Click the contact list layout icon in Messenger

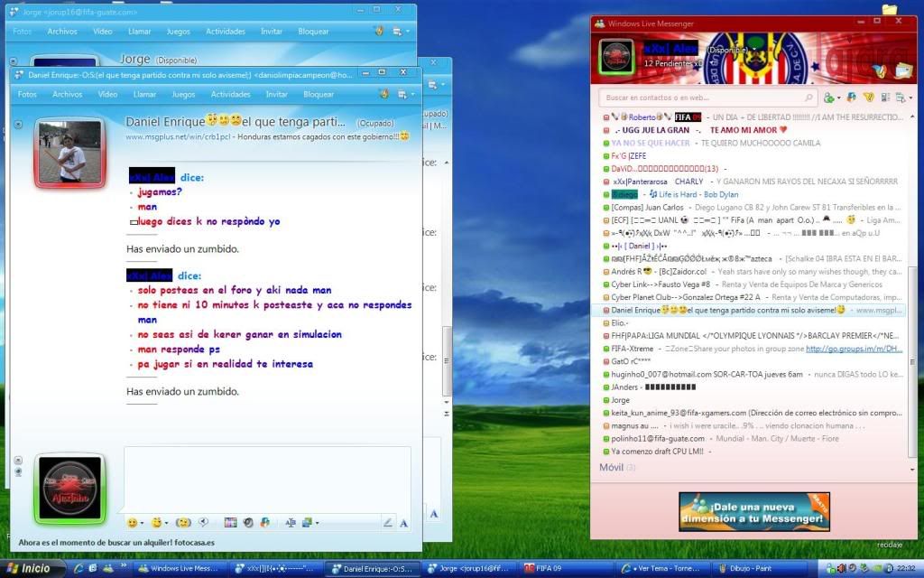click(885, 98)
